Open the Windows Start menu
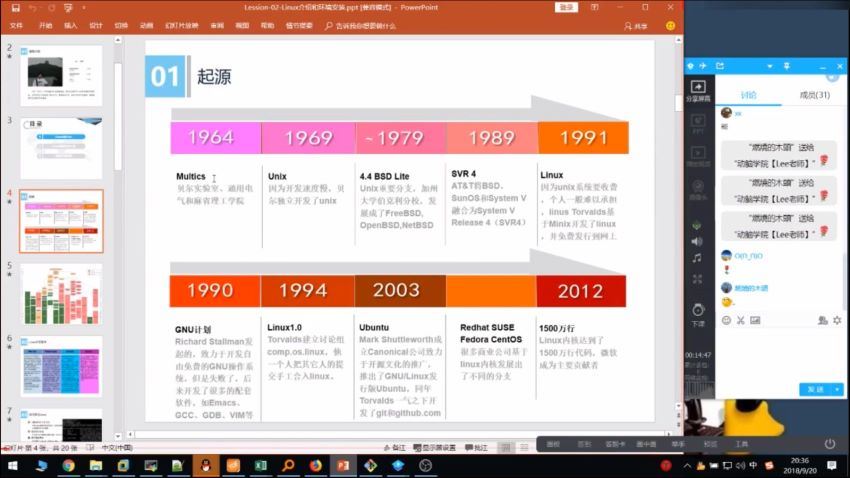This screenshot has width=850, height=478. click(12, 466)
